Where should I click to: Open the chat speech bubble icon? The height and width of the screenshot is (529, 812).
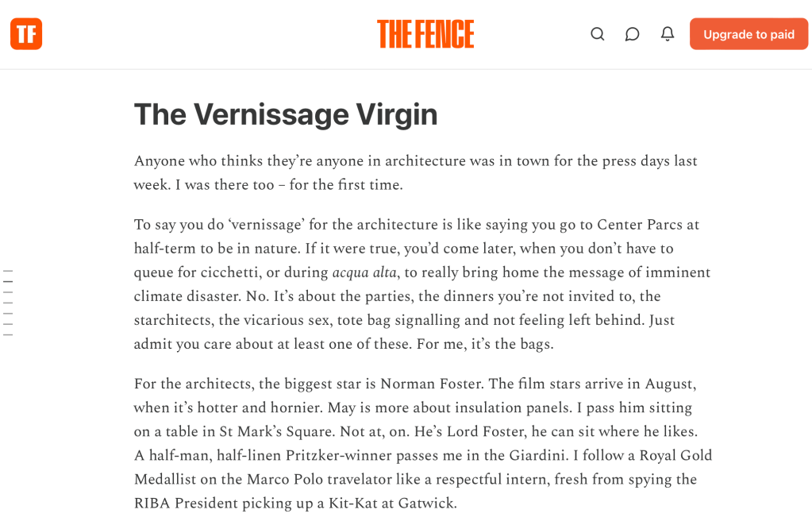click(632, 34)
